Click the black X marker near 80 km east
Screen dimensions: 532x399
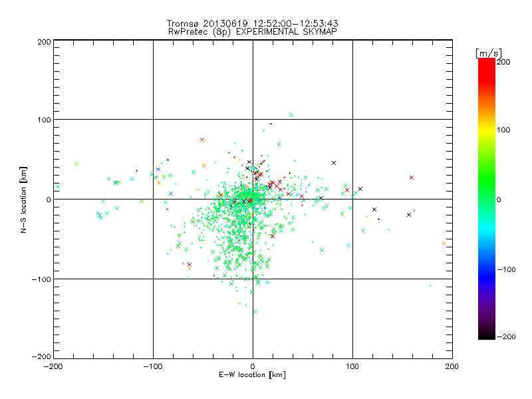(x=334, y=163)
